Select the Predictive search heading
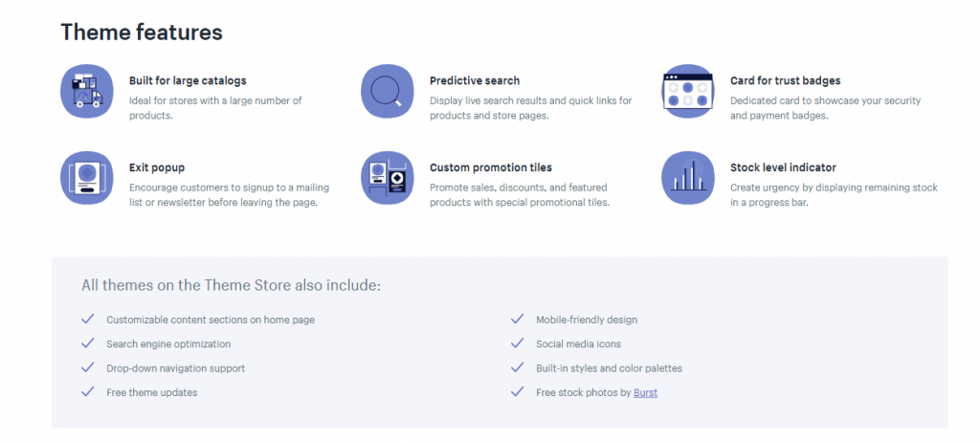980x443 pixels. (475, 80)
